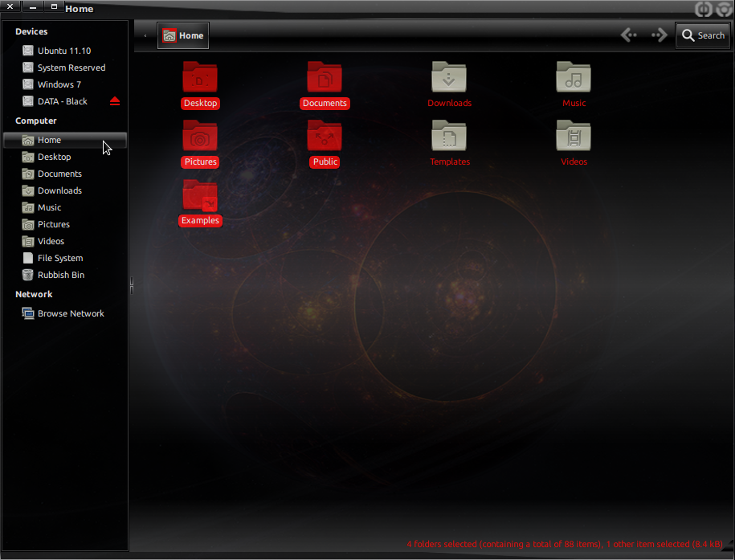Click the File System sidebar icon
The width and height of the screenshot is (735, 560).
[x=28, y=258]
